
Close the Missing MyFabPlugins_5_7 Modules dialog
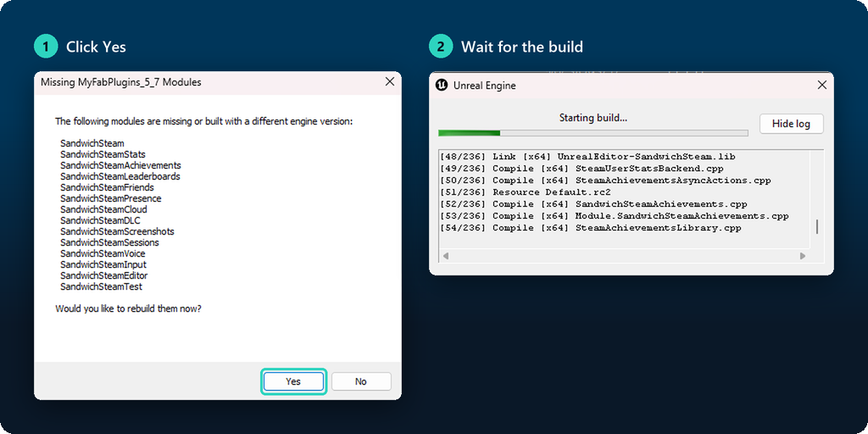390,82
